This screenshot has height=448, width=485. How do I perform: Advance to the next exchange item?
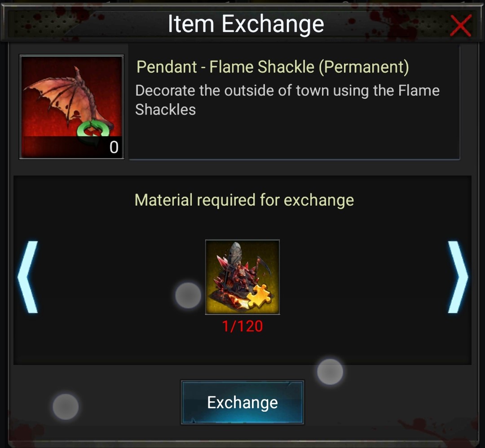pyautogui.click(x=458, y=277)
